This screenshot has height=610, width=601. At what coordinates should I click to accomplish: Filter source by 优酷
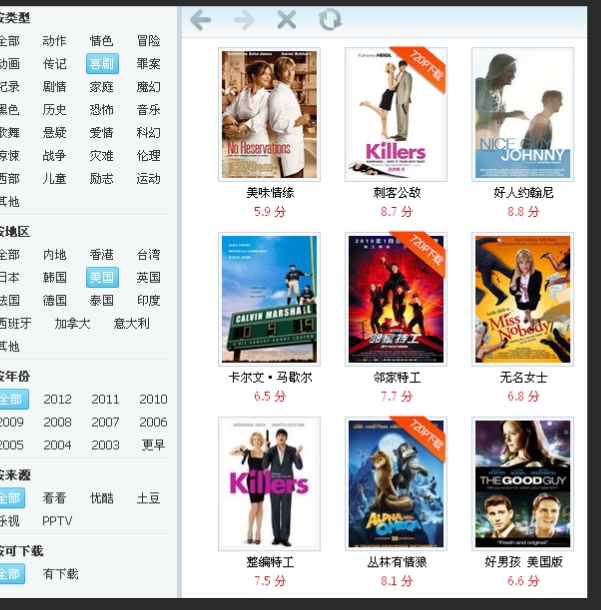tap(102, 498)
